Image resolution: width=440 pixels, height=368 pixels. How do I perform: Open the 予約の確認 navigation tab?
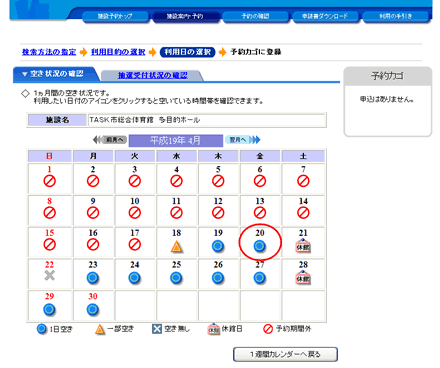pos(255,16)
